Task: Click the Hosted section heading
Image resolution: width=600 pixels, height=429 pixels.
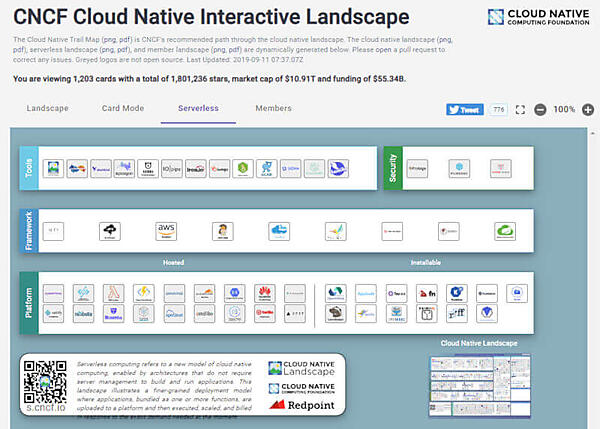Action: [x=173, y=263]
